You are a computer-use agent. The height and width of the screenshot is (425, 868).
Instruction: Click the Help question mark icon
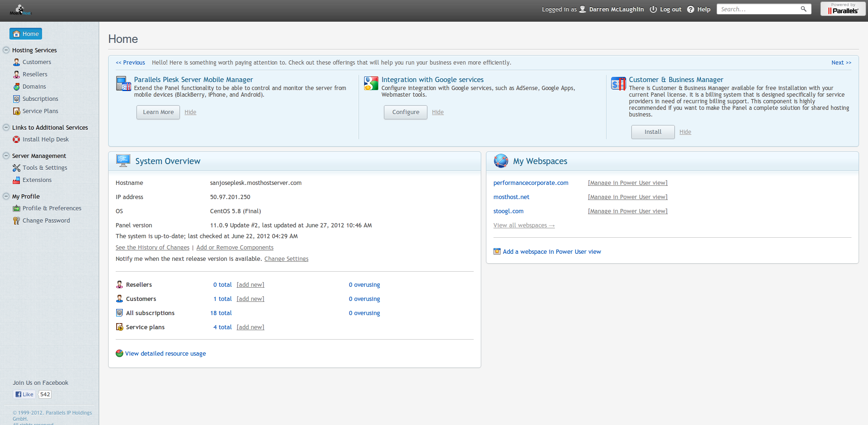point(690,9)
